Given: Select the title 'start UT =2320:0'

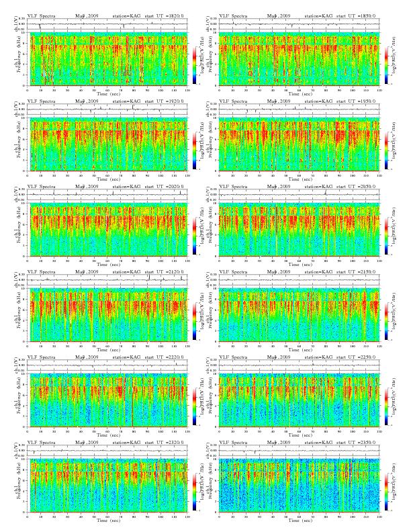Looking at the screenshot, I should point(164,443).
